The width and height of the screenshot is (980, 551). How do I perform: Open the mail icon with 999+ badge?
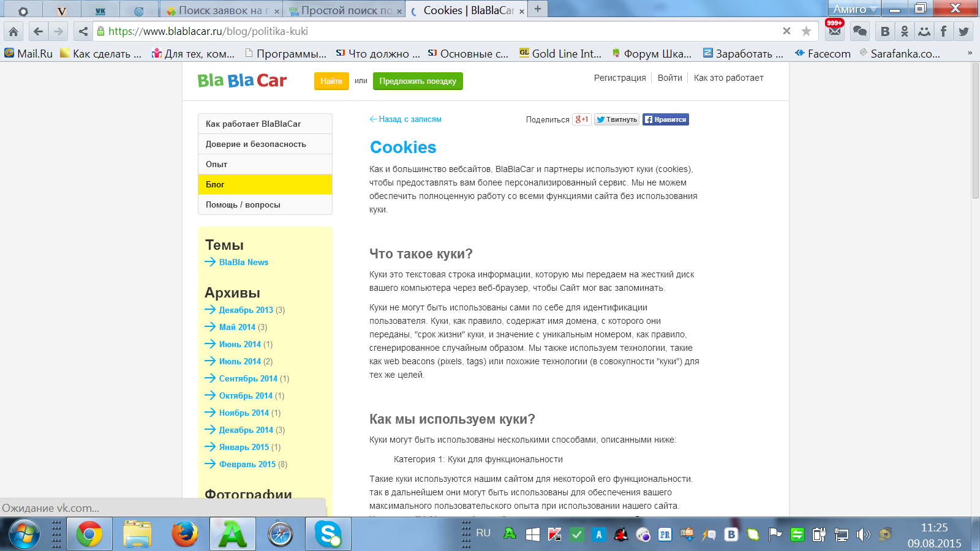coord(834,30)
